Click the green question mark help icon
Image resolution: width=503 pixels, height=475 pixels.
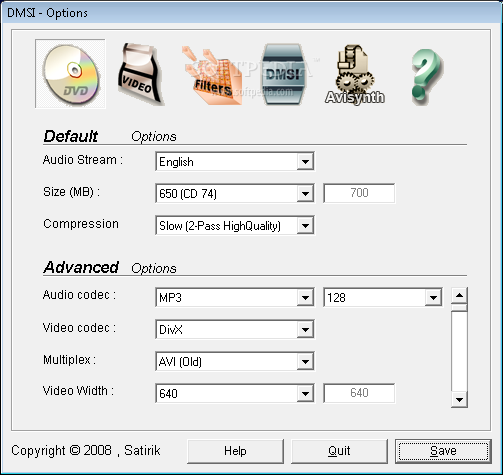pos(426,76)
